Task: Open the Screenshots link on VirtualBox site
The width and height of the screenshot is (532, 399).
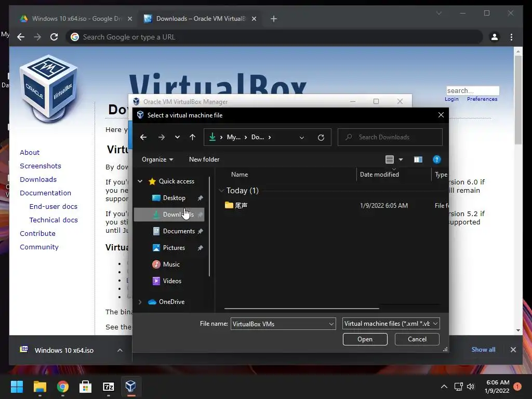Action: click(41, 166)
